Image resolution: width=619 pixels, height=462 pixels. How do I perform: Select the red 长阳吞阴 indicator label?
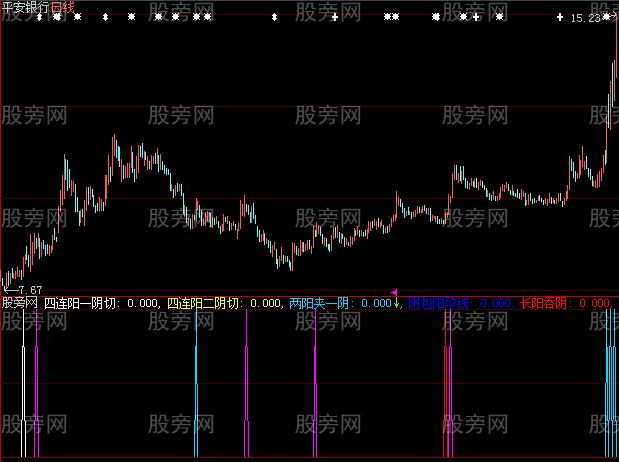(x=543, y=303)
